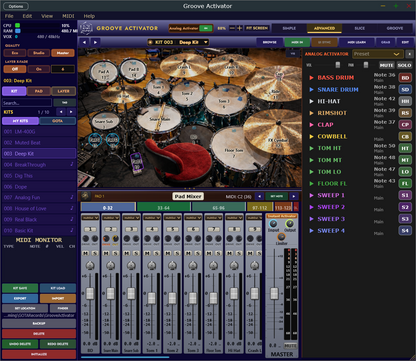Expand the SNARE DRUM section
This screenshot has width=416, height=361.
click(x=311, y=89)
